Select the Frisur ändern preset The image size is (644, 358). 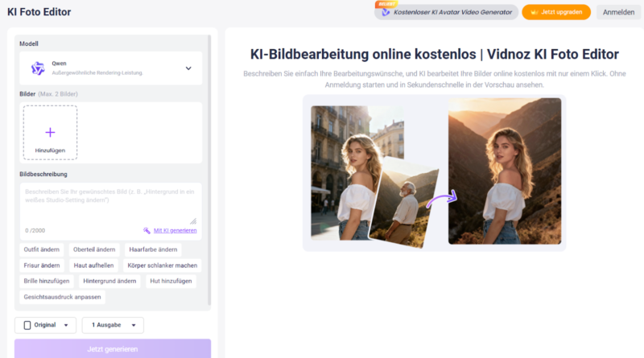42,265
